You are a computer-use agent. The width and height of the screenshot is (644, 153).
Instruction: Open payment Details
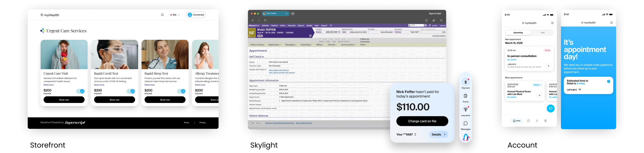pos(439,134)
